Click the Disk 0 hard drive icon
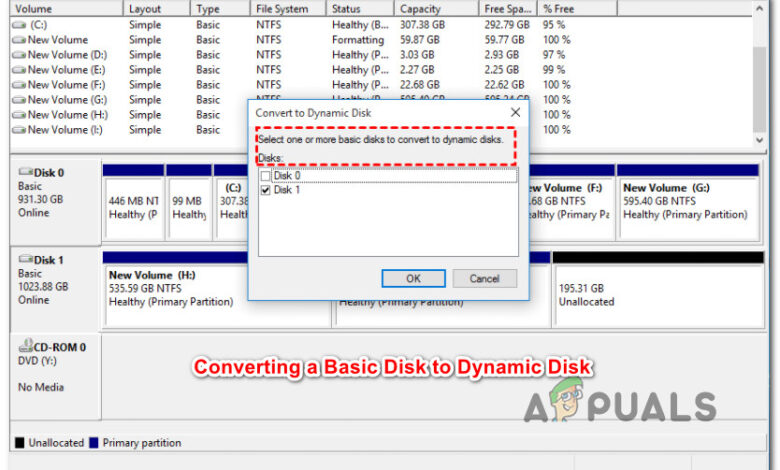 click(x=25, y=172)
